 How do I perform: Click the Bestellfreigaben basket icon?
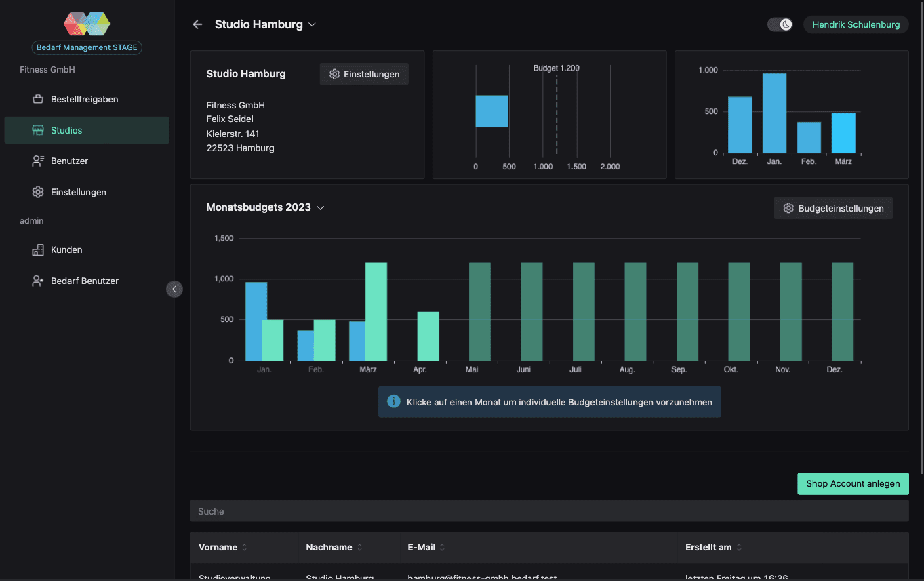(38, 99)
